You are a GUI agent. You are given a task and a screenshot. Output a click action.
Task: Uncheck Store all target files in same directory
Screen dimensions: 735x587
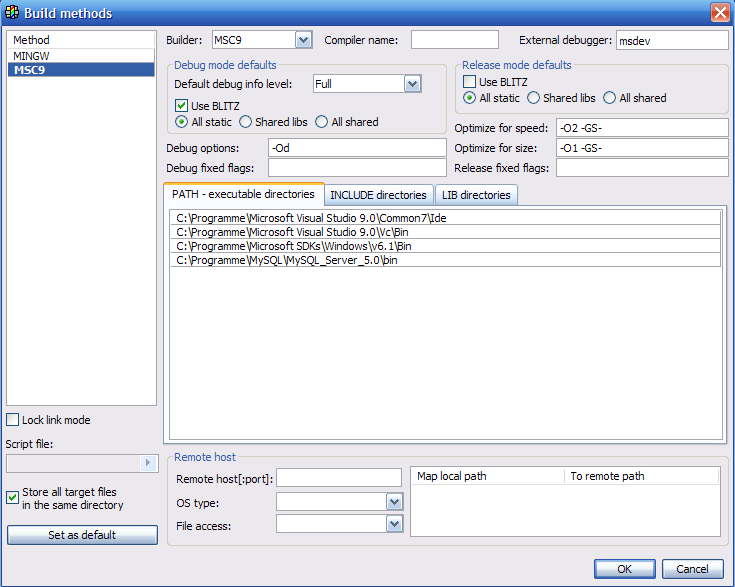coord(13,497)
